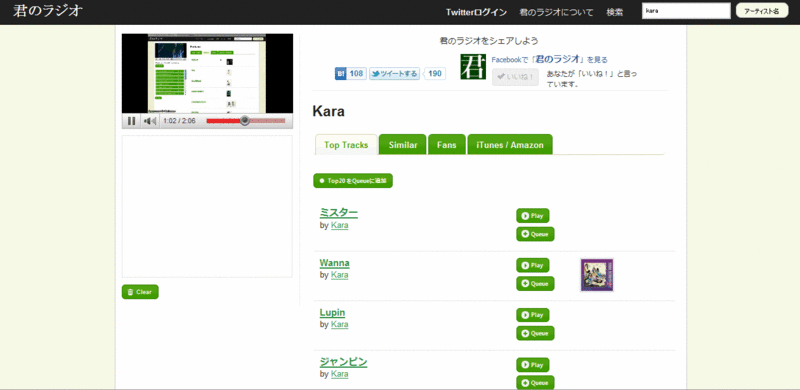Switch to the Fans tab
This screenshot has height=390, width=800.
click(x=446, y=145)
